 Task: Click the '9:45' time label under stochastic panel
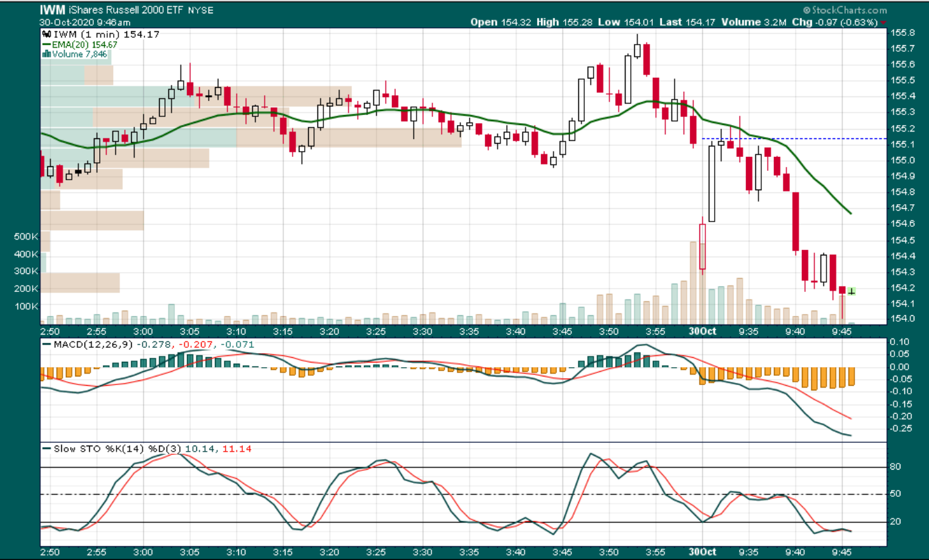pos(842,553)
